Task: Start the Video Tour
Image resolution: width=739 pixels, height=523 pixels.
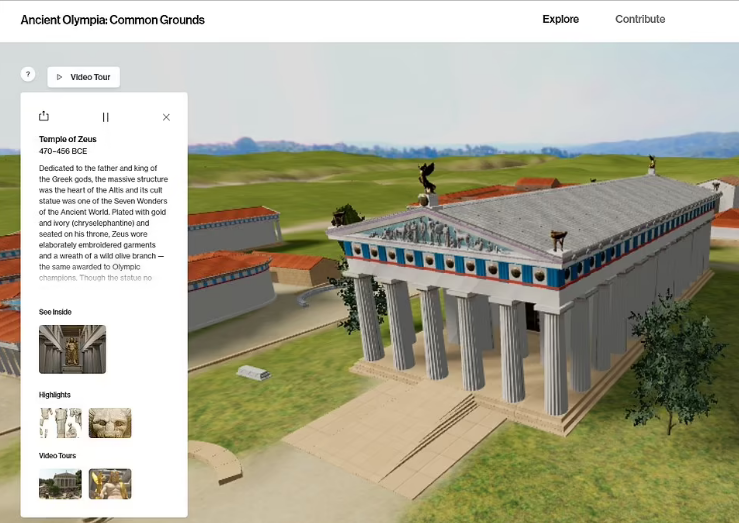Action: (84, 77)
